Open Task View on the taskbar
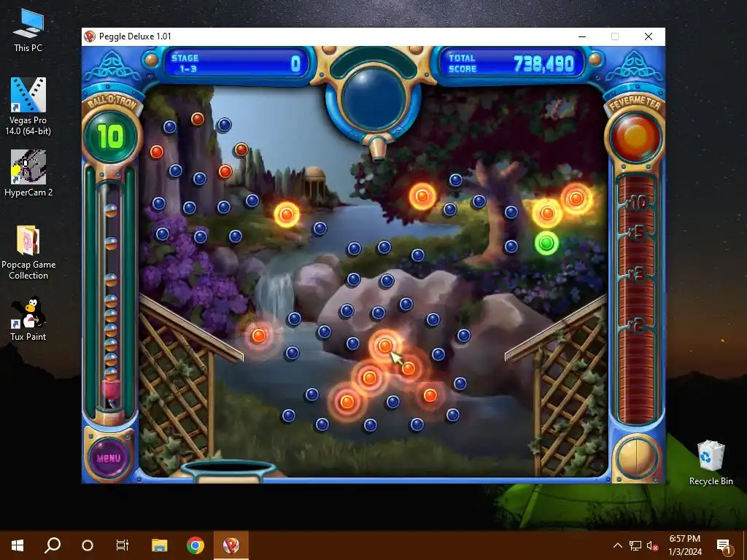This screenshot has width=747, height=560. point(123,545)
